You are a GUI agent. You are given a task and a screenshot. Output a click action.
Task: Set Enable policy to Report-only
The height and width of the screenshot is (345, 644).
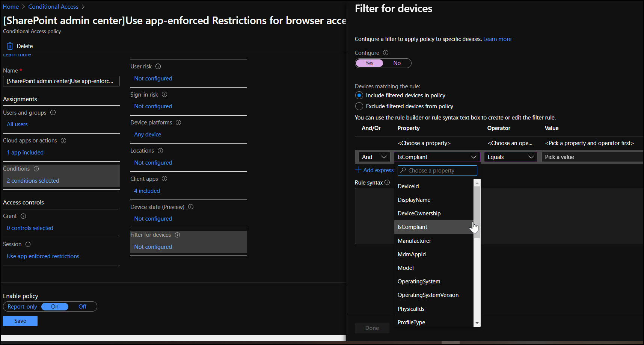coord(23,307)
